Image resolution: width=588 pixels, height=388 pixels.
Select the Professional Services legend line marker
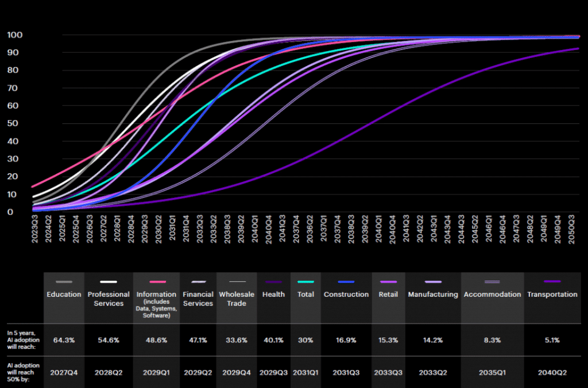coord(109,281)
